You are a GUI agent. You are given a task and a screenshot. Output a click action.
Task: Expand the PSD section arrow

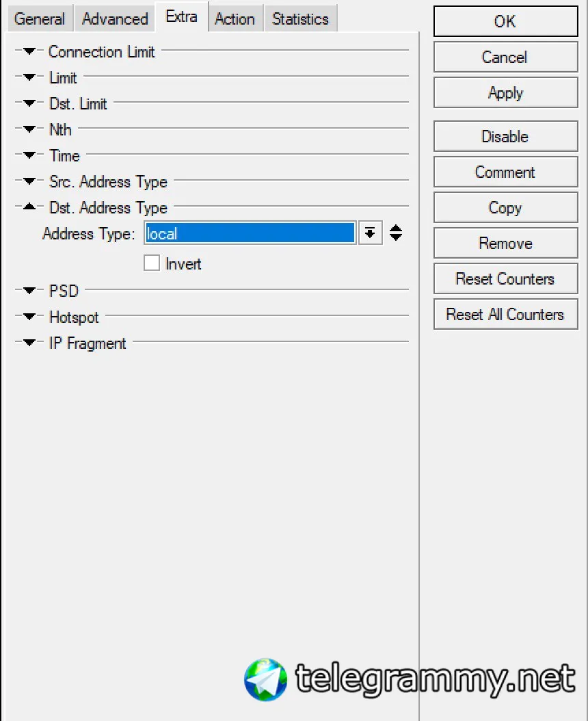coord(29,291)
